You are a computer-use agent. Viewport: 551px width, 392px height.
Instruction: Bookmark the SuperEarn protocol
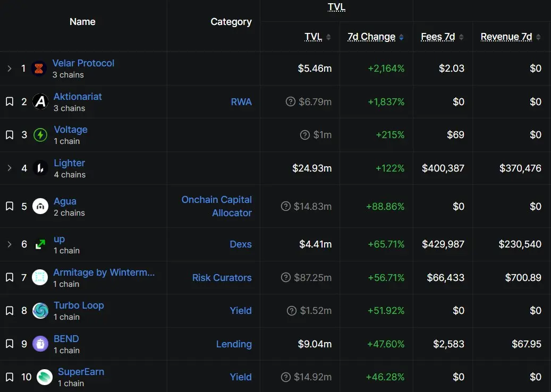pos(10,377)
